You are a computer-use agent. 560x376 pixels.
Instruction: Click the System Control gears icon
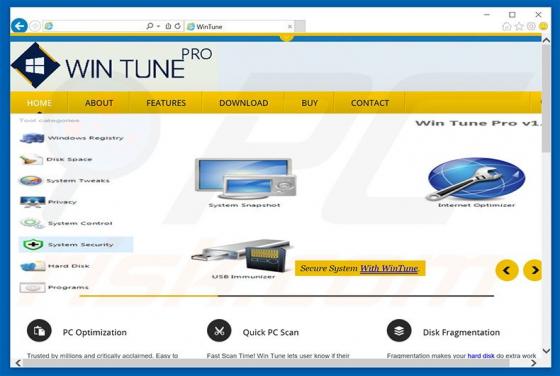(x=32, y=223)
